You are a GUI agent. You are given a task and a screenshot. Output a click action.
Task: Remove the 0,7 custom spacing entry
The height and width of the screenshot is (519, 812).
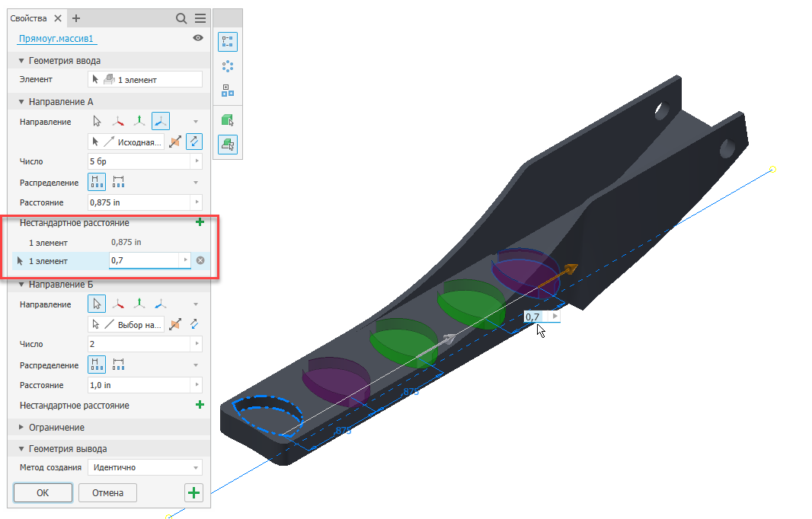coord(200,260)
